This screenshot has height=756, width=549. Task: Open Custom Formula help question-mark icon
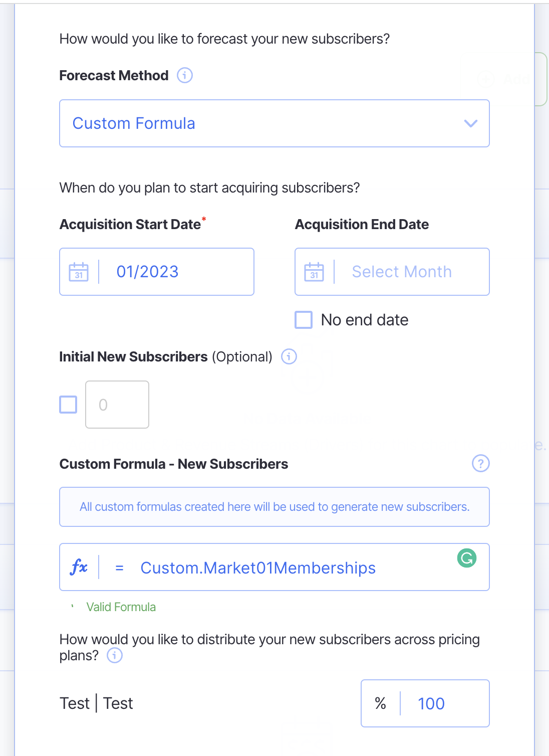coord(480,463)
